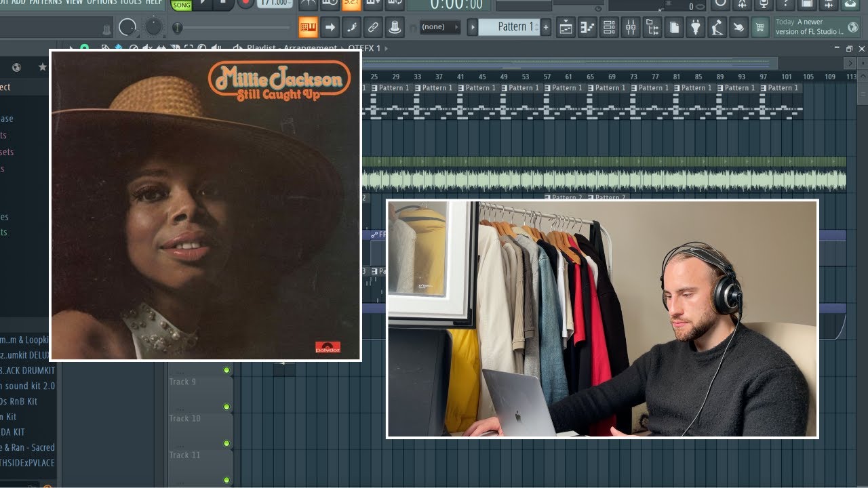The height and width of the screenshot is (488, 868).
Task: Click the plugin picker plug icon
Action: (696, 27)
